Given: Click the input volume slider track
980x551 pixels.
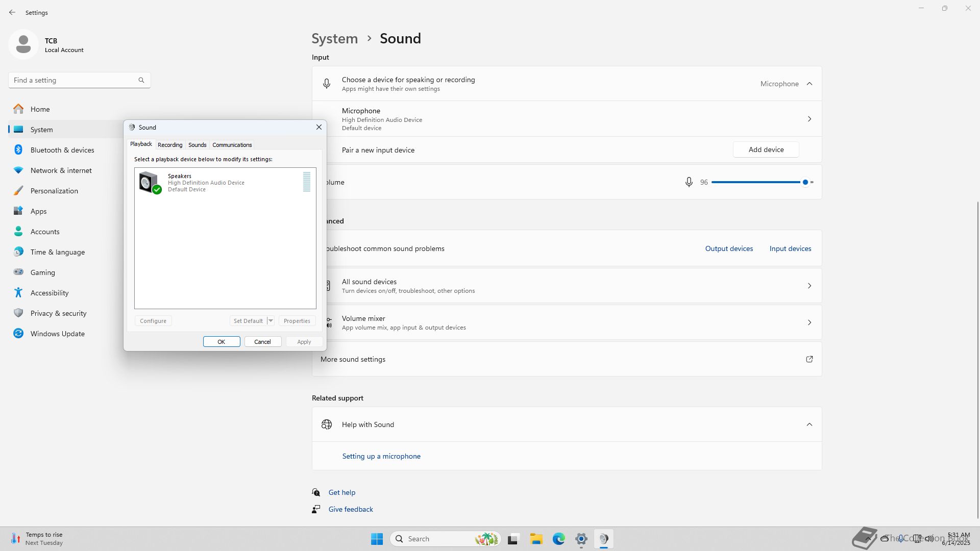Looking at the screenshot, I should point(755,182).
